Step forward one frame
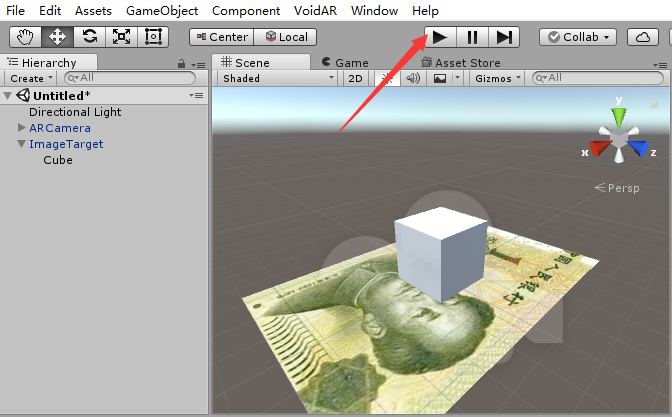 [x=504, y=37]
